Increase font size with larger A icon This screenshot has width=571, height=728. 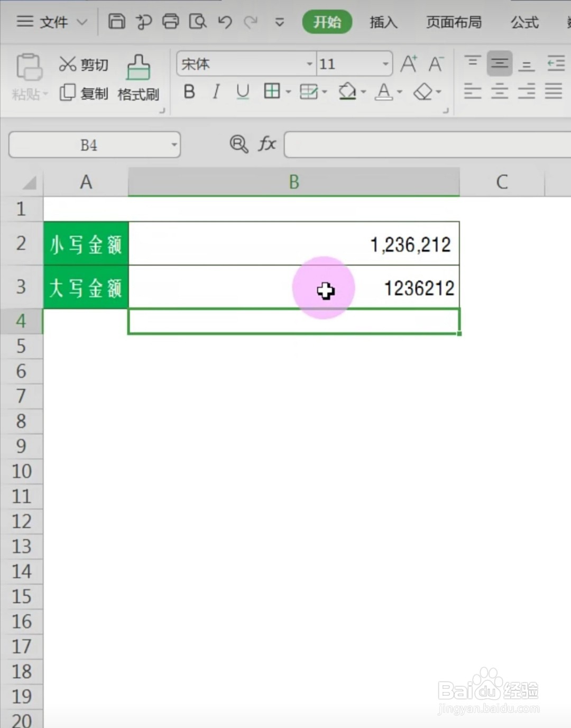(408, 64)
